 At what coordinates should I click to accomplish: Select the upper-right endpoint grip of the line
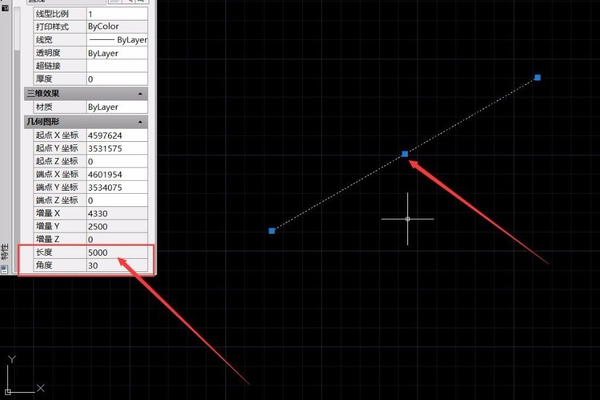tap(538, 77)
